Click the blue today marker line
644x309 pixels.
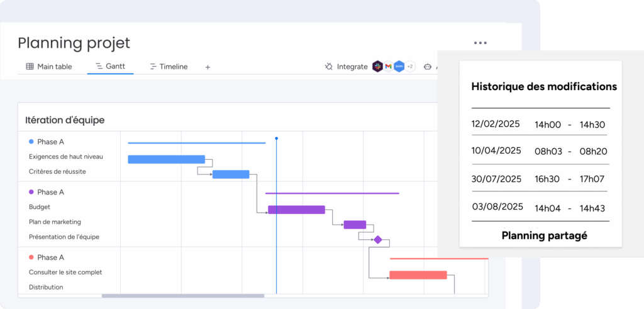pos(277,216)
